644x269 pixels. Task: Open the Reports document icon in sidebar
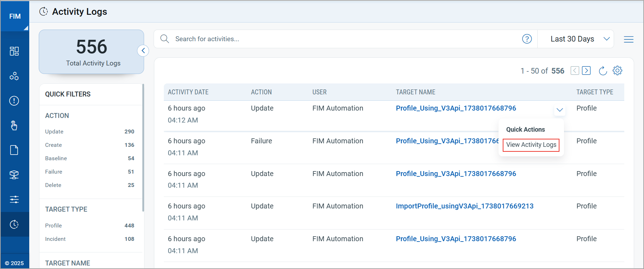(14, 150)
